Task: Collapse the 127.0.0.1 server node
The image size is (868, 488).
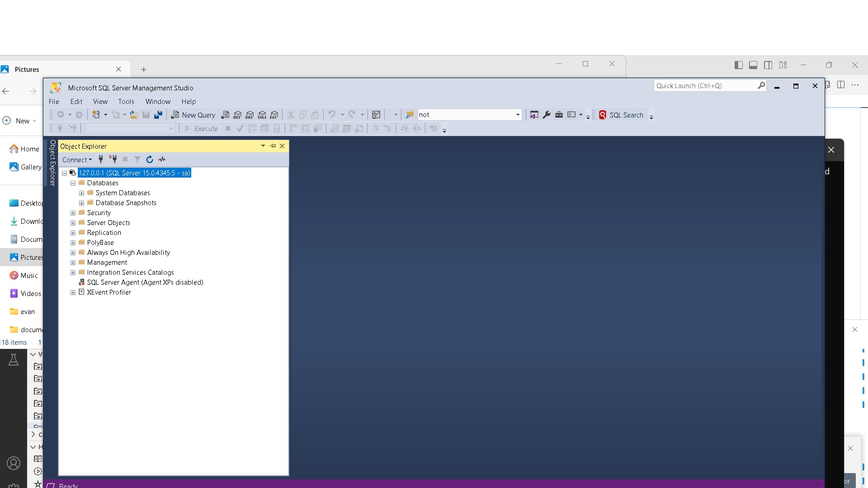Action: (64, 173)
